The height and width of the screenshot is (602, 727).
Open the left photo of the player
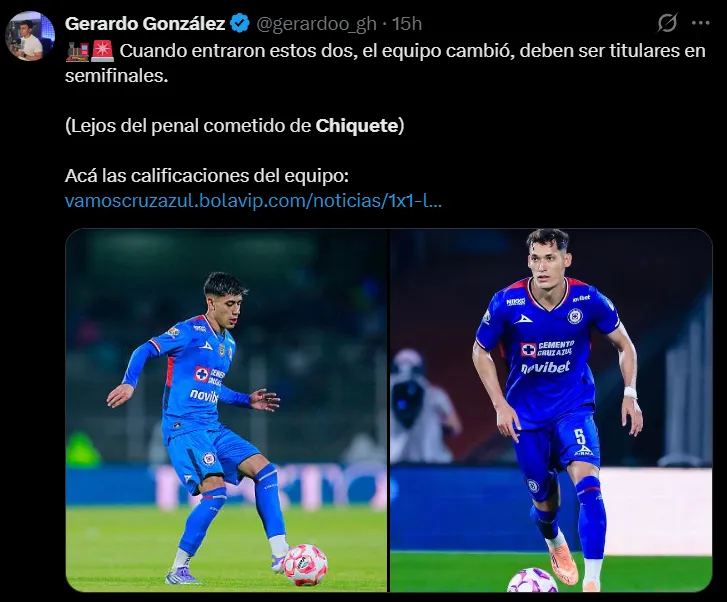click(x=226, y=410)
